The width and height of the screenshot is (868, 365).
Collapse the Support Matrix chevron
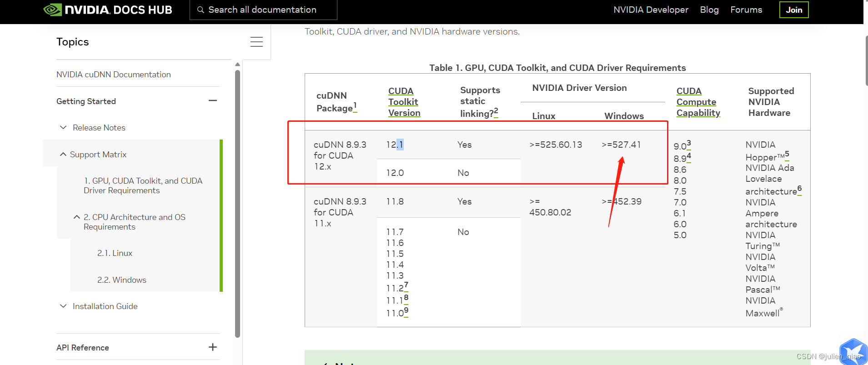point(63,155)
